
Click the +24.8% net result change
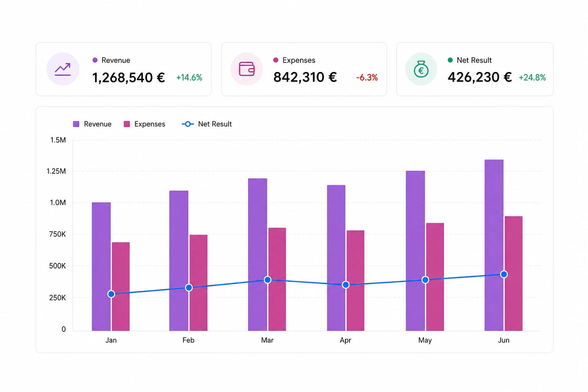(x=532, y=78)
